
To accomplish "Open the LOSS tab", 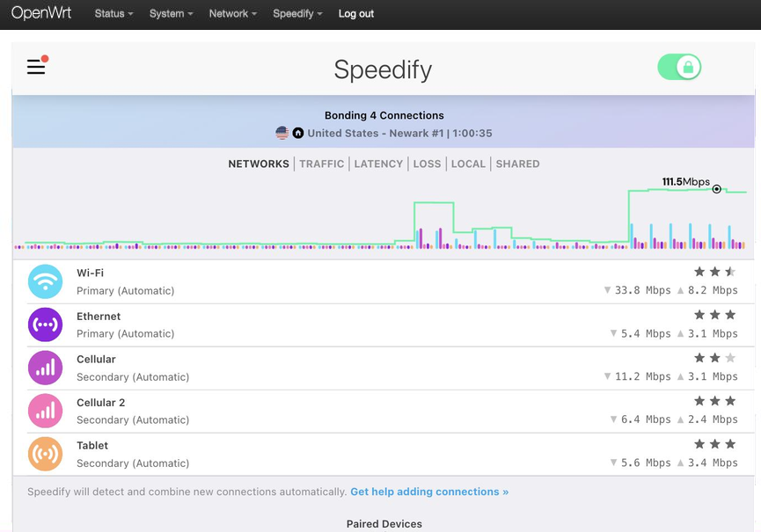I will 427,164.
